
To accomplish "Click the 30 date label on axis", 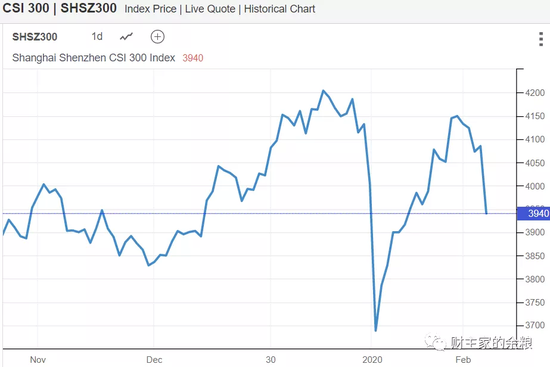I will (x=270, y=360).
